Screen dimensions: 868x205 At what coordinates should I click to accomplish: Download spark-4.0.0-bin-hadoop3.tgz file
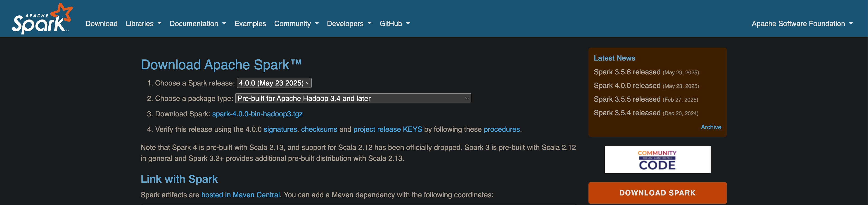click(257, 114)
